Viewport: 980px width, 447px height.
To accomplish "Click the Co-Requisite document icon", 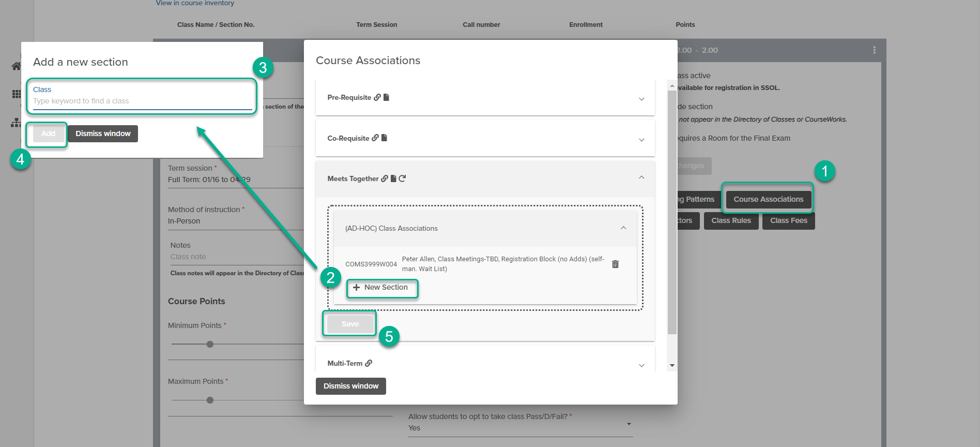I will click(x=384, y=138).
